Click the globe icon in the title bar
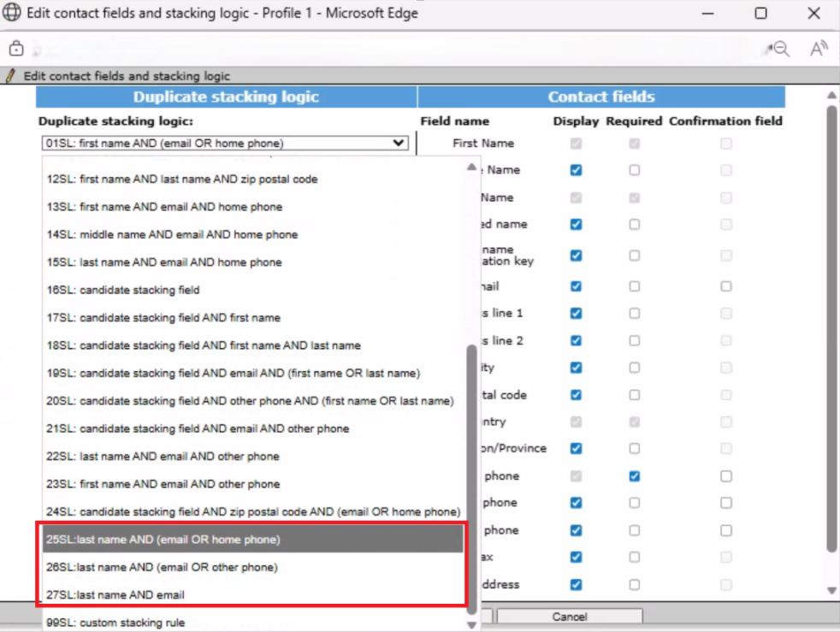 [13, 14]
